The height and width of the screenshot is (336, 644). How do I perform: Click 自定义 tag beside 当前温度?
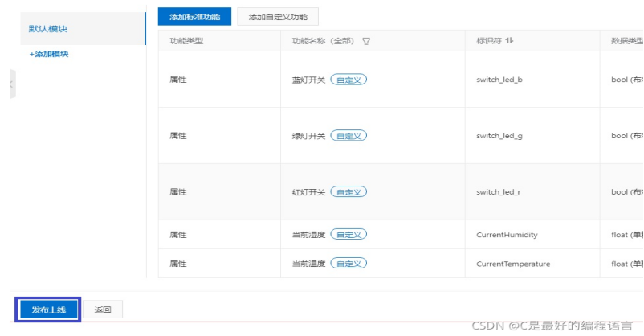[348, 264]
